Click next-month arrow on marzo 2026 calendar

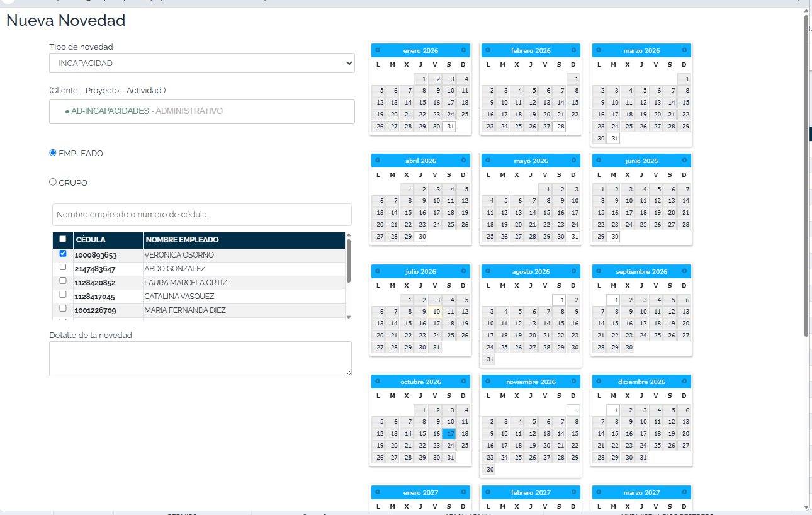tap(684, 50)
